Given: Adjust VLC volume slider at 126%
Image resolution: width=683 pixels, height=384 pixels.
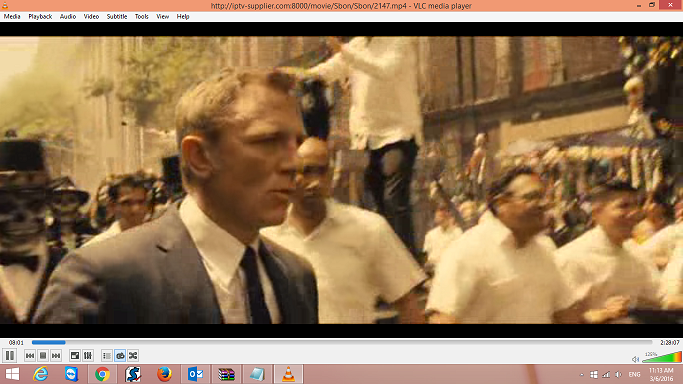Looking at the screenshot, I should coord(662,357).
